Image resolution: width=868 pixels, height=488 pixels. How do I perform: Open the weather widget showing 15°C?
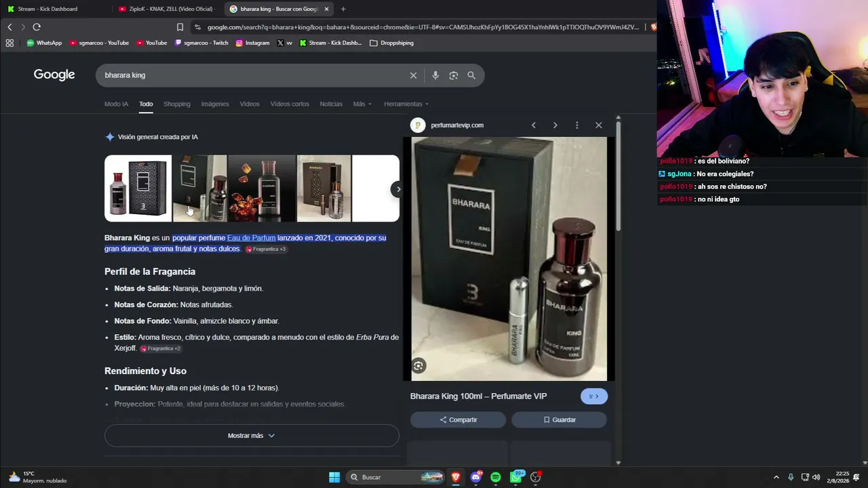38,477
